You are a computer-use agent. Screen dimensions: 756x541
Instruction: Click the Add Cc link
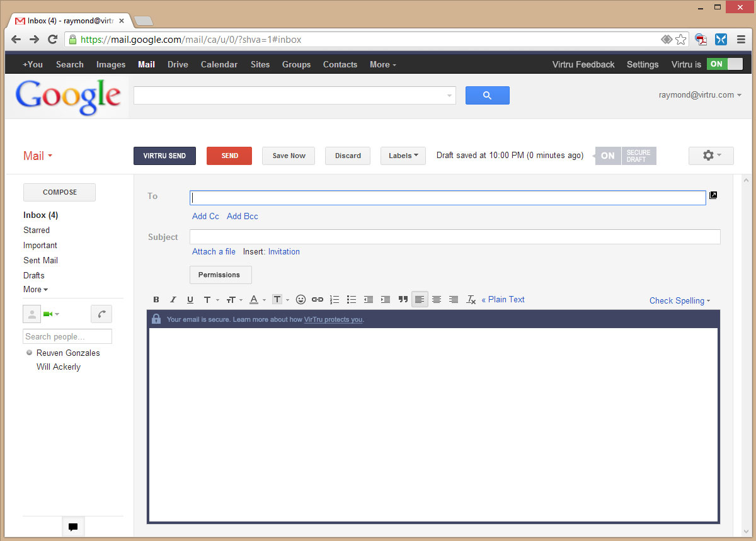point(205,216)
